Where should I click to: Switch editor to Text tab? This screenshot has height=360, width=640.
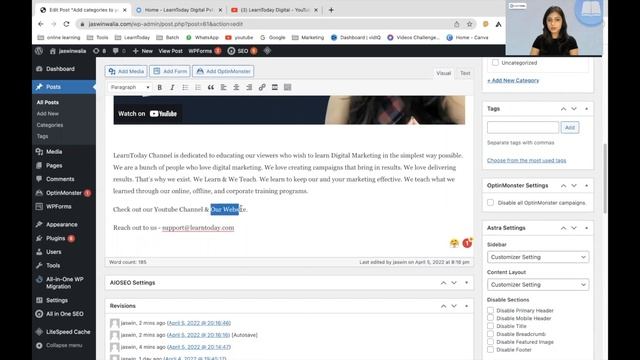coord(465,73)
